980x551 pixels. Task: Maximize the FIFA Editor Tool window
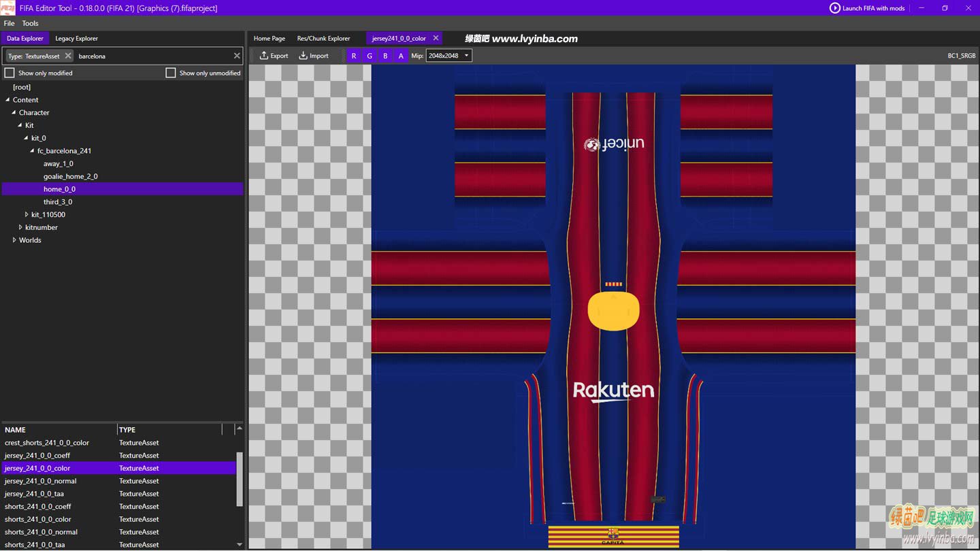click(945, 8)
